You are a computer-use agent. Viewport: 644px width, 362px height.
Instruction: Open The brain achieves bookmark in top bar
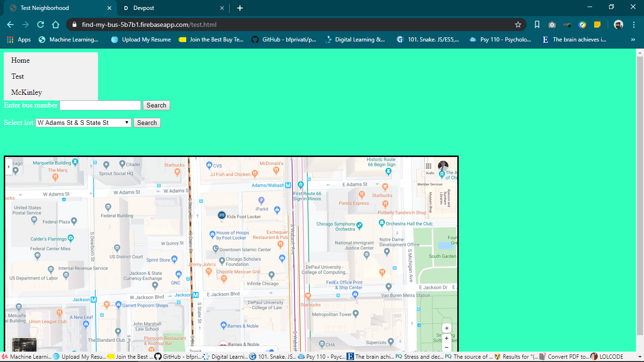(574, 40)
